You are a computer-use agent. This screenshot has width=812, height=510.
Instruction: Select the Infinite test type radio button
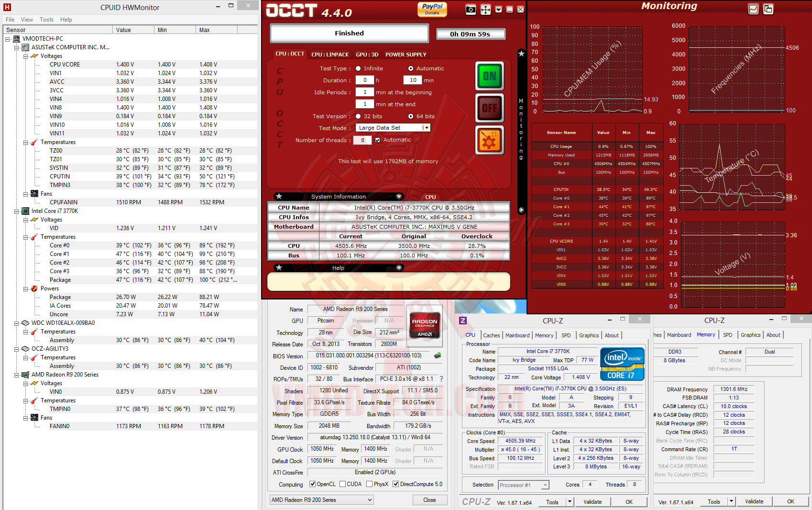(358, 68)
